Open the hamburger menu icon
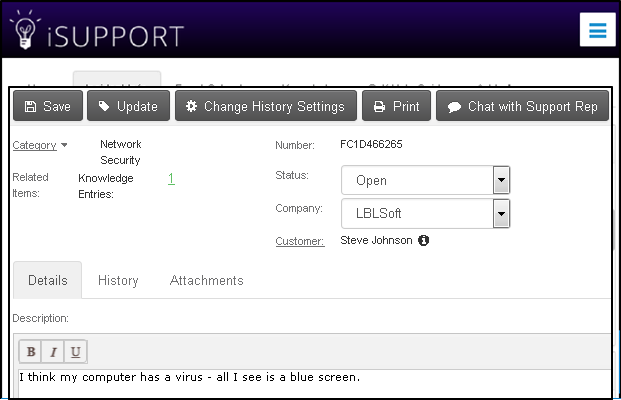 tap(598, 30)
